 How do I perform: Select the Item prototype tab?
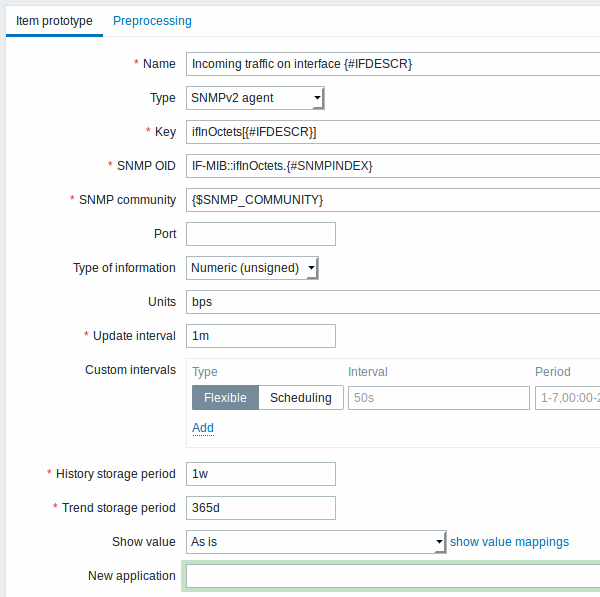point(54,21)
